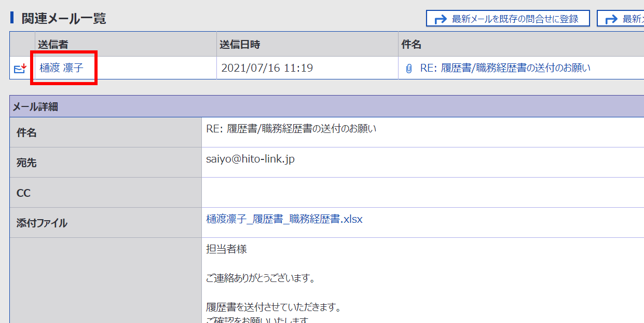
Task: Click the 担当者様 line in mail body
Action: click(x=226, y=249)
